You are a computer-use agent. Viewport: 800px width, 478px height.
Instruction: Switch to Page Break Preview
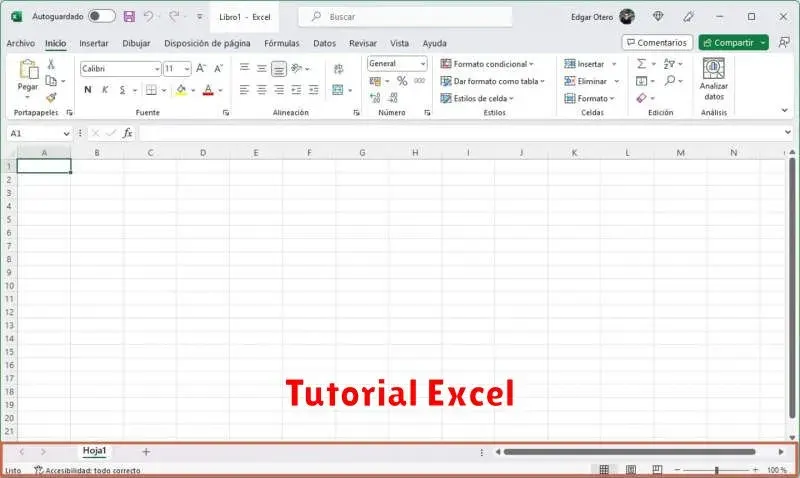[x=657, y=470]
